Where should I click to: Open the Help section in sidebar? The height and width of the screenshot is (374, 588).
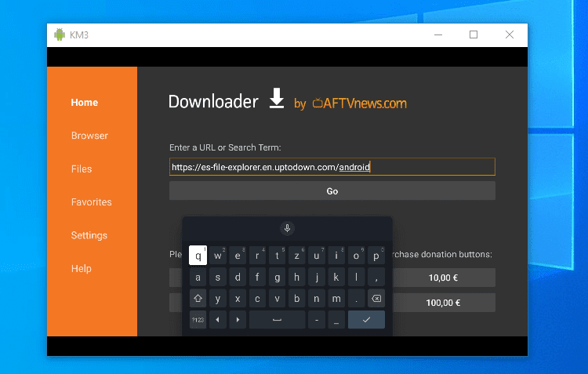[x=82, y=269]
